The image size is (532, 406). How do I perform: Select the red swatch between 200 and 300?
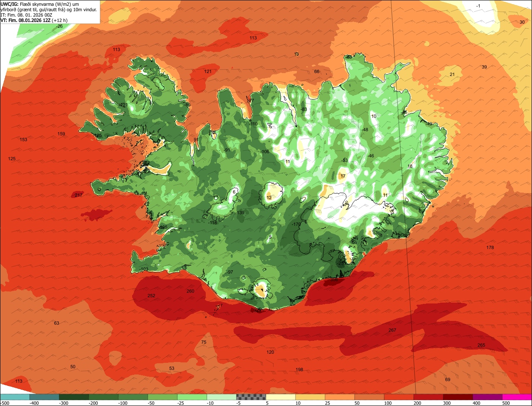coord(428,397)
